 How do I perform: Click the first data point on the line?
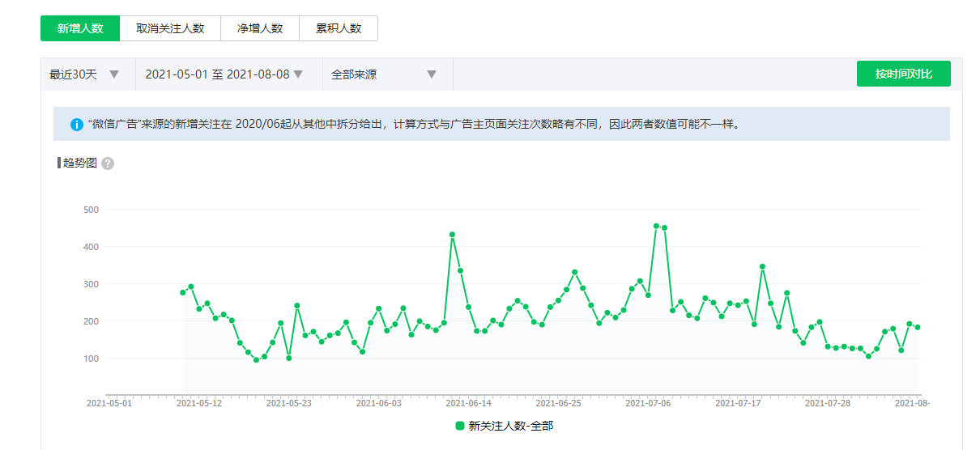(x=183, y=292)
